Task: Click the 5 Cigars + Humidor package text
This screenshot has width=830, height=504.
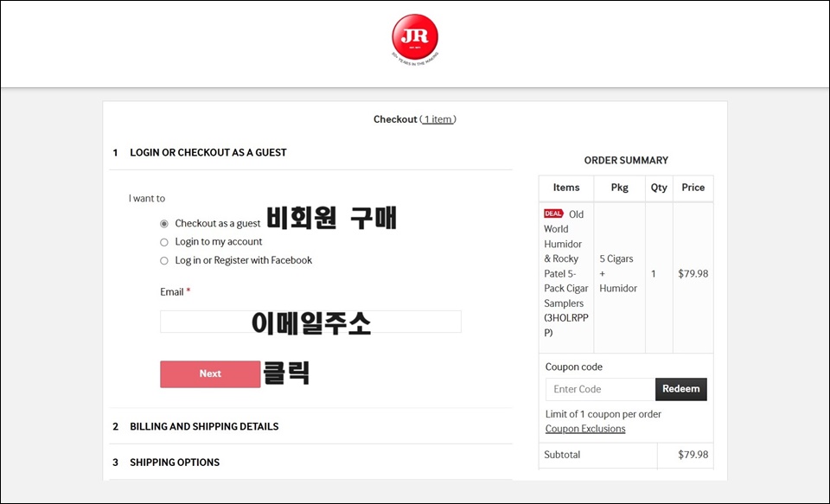Action: coord(617,273)
